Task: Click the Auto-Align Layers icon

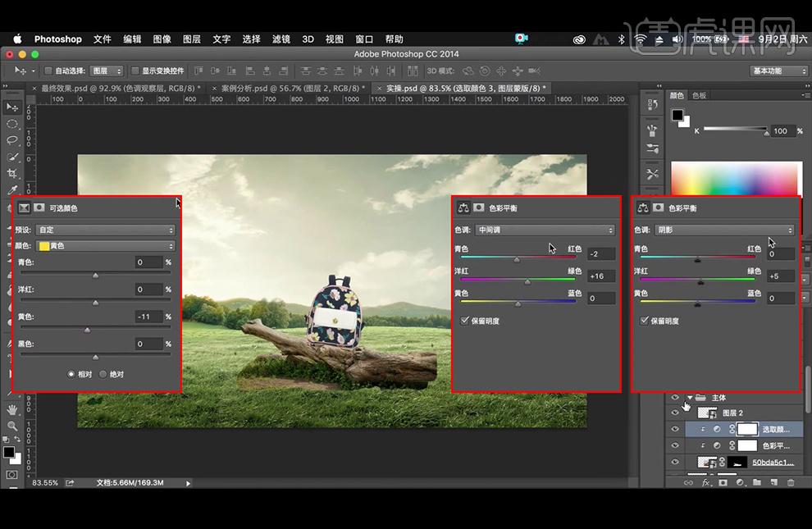Action: pos(413,71)
